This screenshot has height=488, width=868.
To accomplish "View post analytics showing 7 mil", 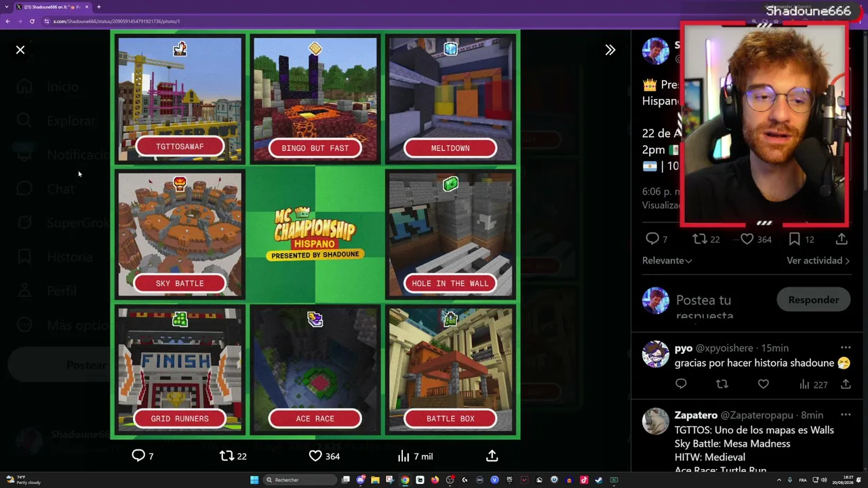I will click(x=414, y=456).
